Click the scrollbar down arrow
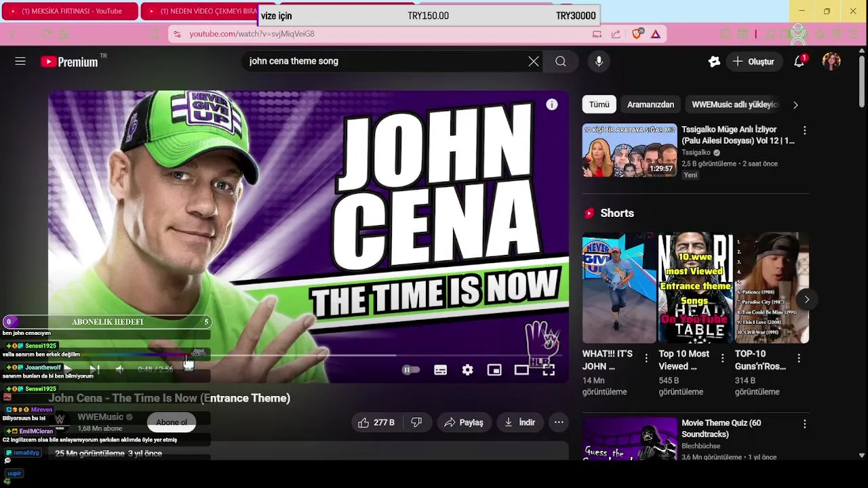This screenshot has height=488, width=868. point(862,455)
